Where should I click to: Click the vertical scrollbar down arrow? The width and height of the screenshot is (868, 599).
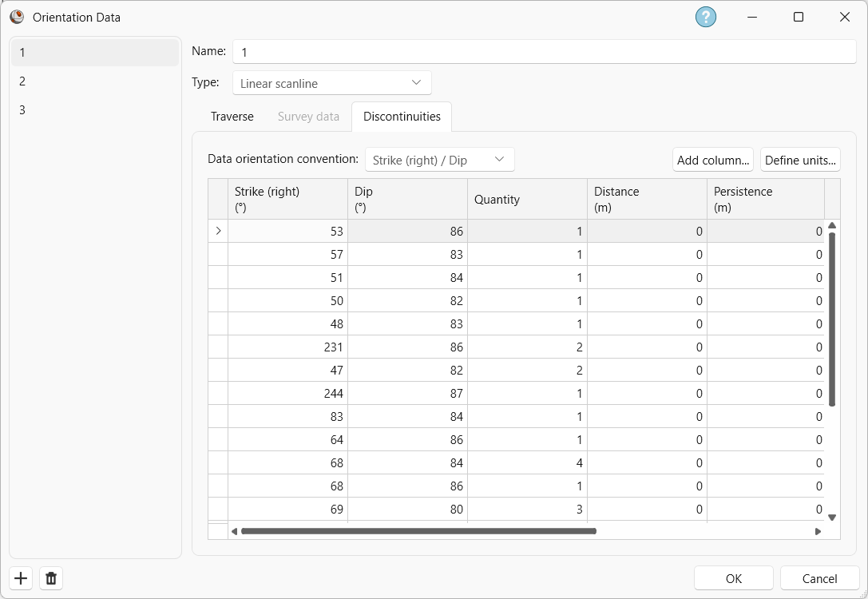pos(832,518)
